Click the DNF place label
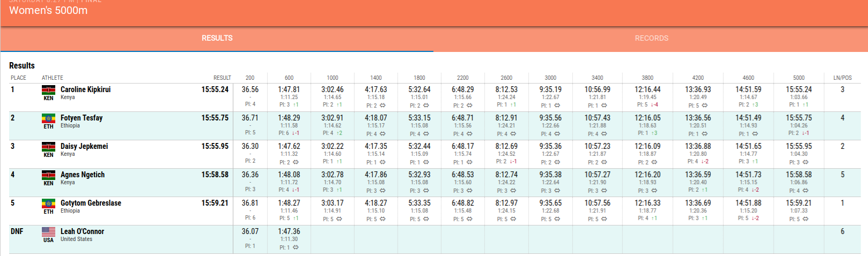Image resolution: width=868 pixels, height=256 pixels. (17, 231)
